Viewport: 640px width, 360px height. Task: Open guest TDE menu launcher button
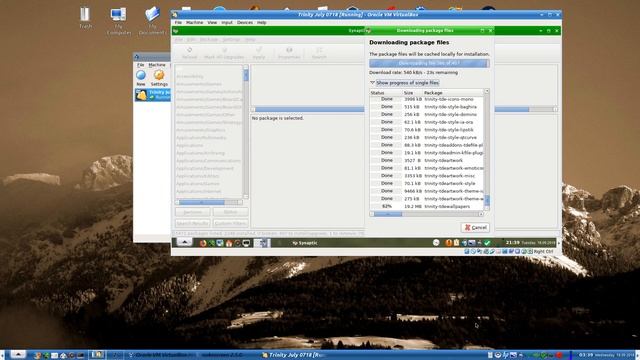[x=184, y=242]
